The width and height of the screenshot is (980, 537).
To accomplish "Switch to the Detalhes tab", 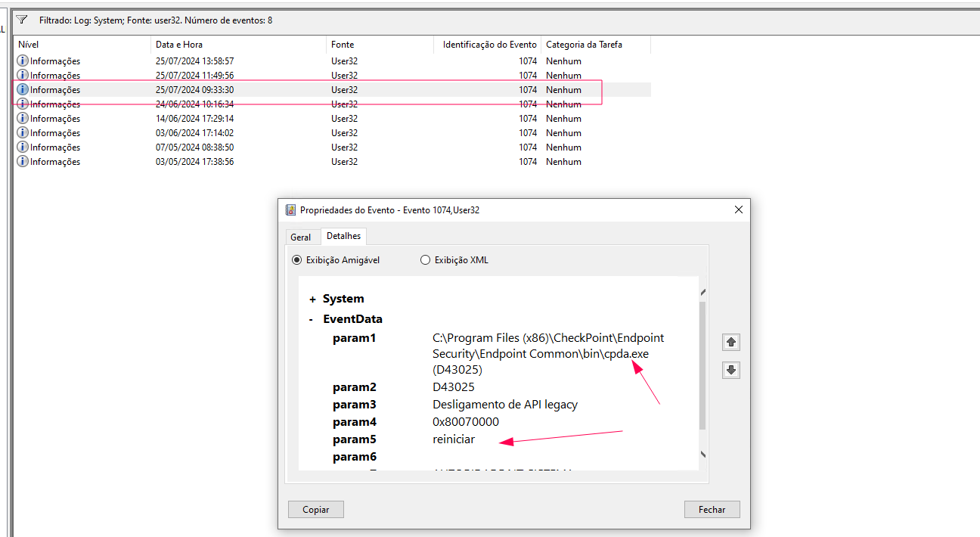I will (343, 236).
